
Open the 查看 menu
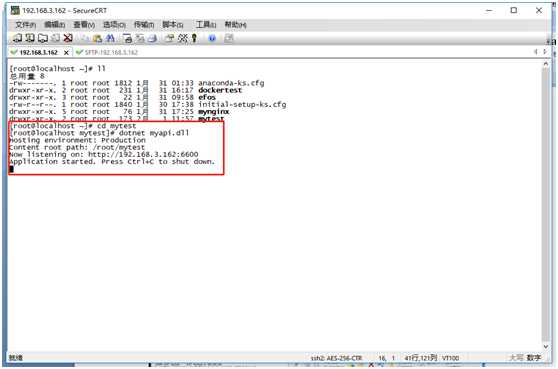pyautogui.click(x=84, y=25)
